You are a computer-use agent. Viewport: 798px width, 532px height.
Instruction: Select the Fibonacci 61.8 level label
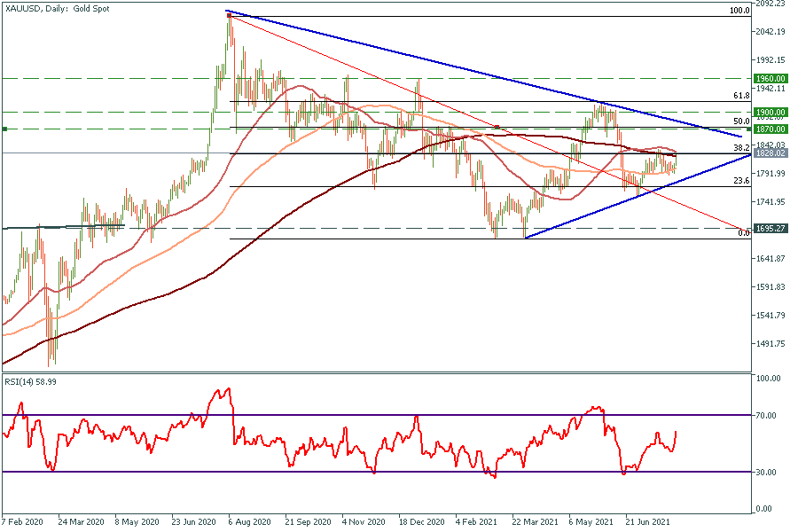[743, 95]
